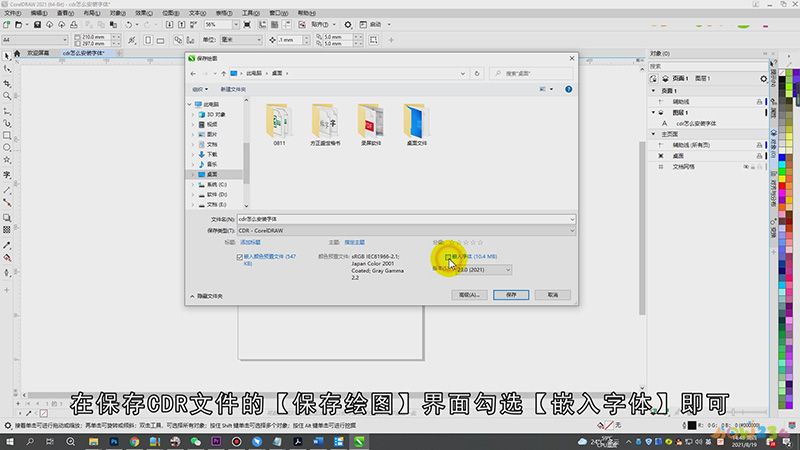Click the Print toolbar icon

[x=74, y=24]
